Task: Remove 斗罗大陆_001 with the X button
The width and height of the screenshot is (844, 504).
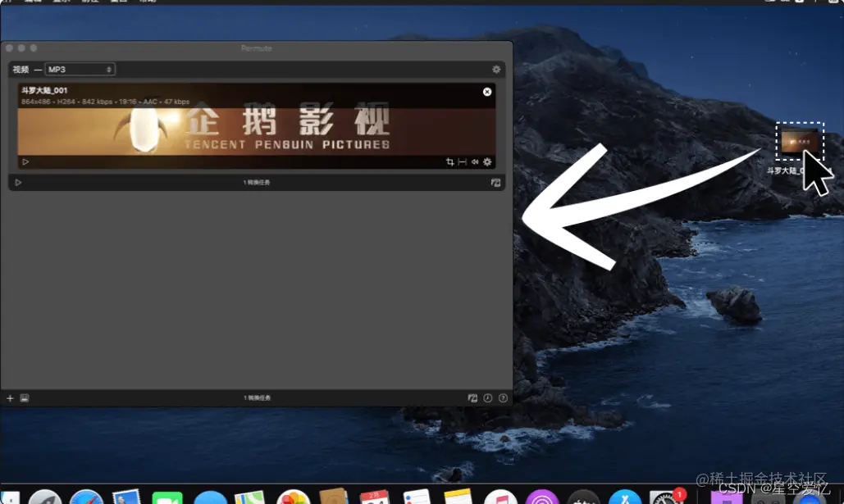Action: (x=487, y=92)
